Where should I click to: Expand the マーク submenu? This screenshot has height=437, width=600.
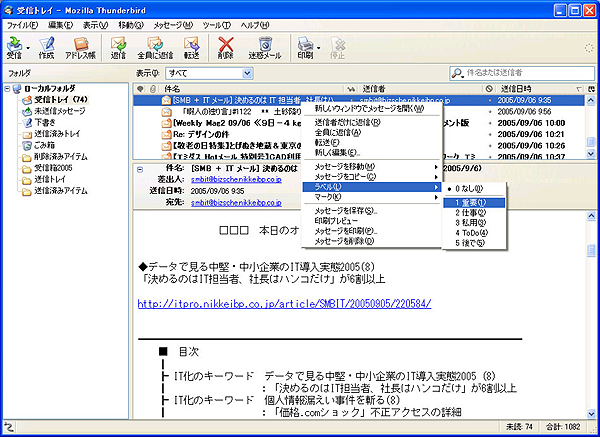click(372, 197)
